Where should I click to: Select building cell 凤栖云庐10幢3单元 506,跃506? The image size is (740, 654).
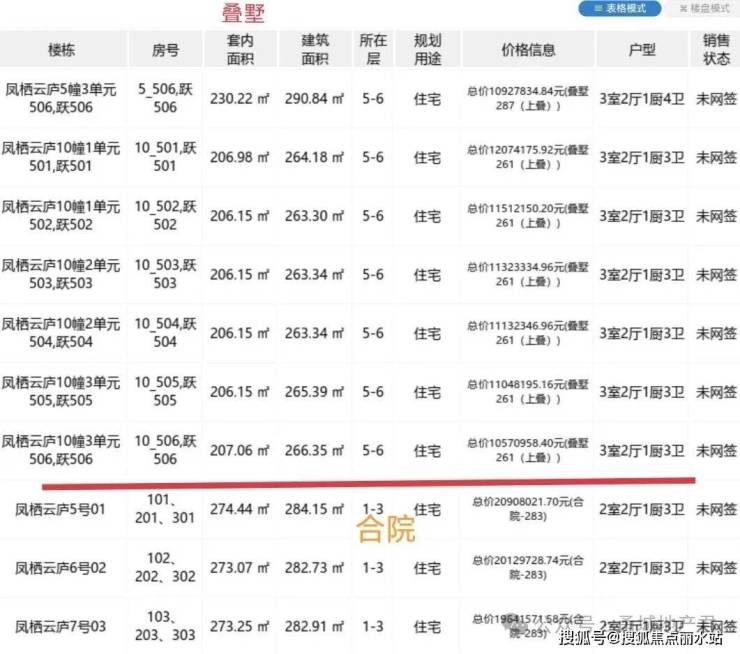point(61,450)
